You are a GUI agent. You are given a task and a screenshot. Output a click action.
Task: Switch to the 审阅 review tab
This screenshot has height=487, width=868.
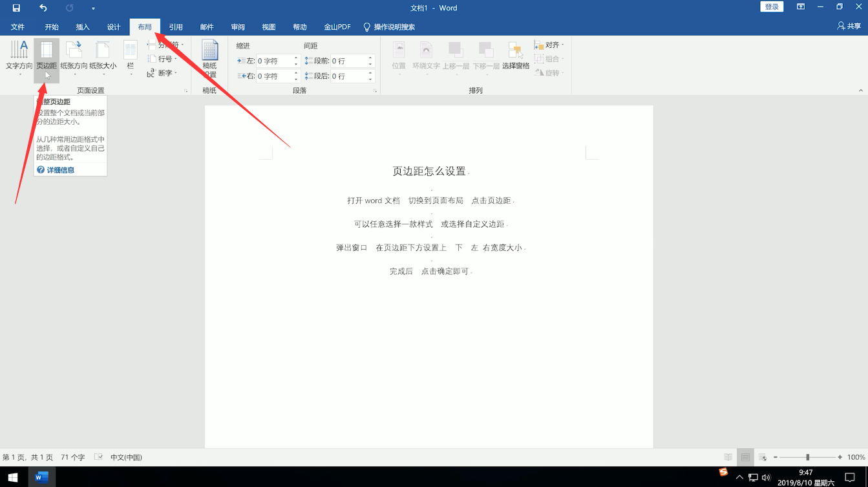238,27
